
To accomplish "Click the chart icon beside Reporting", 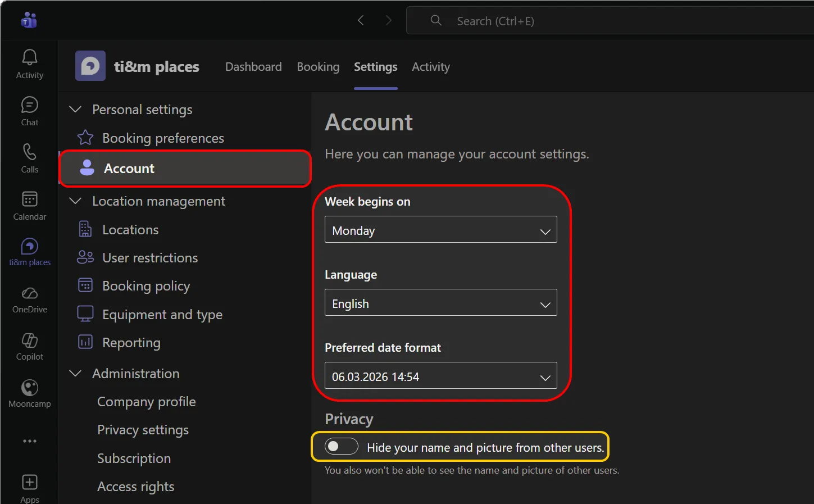I will pos(85,342).
